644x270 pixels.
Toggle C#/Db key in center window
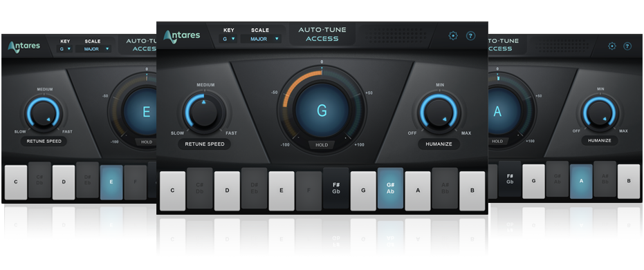200,188
